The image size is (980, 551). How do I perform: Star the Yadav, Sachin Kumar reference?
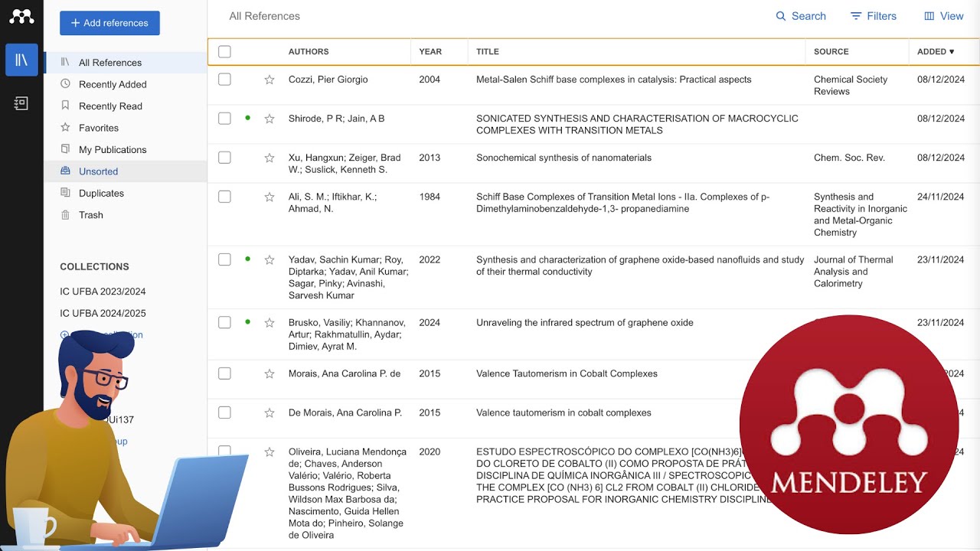tap(269, 259)
